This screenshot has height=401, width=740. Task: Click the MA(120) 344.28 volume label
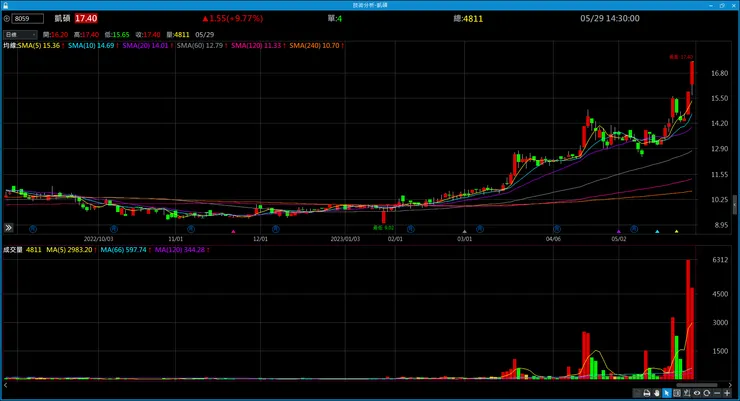coord(180,250)
